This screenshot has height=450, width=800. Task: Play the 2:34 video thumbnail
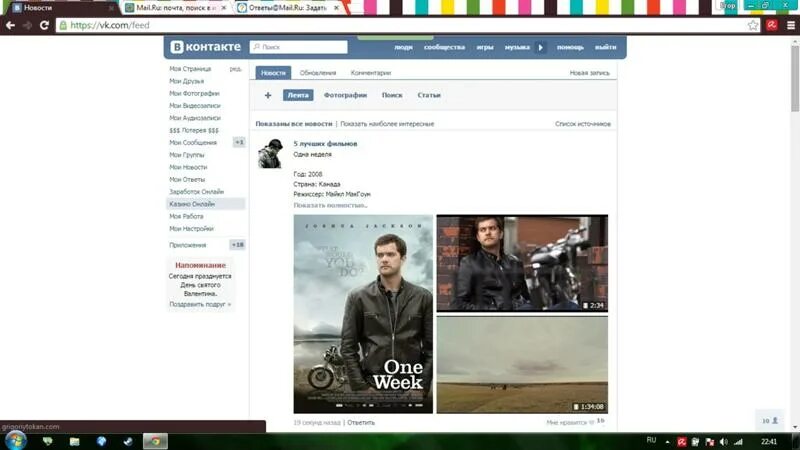(522, 263)
